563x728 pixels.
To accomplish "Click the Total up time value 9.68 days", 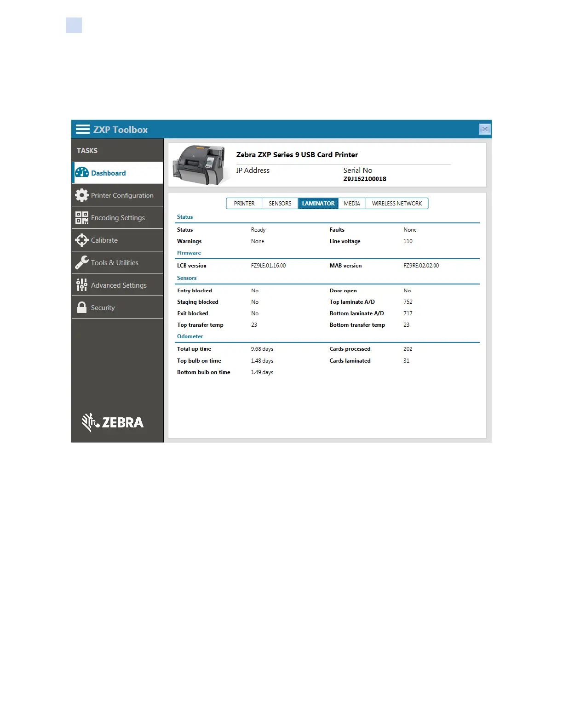I will tap(262, 349).
